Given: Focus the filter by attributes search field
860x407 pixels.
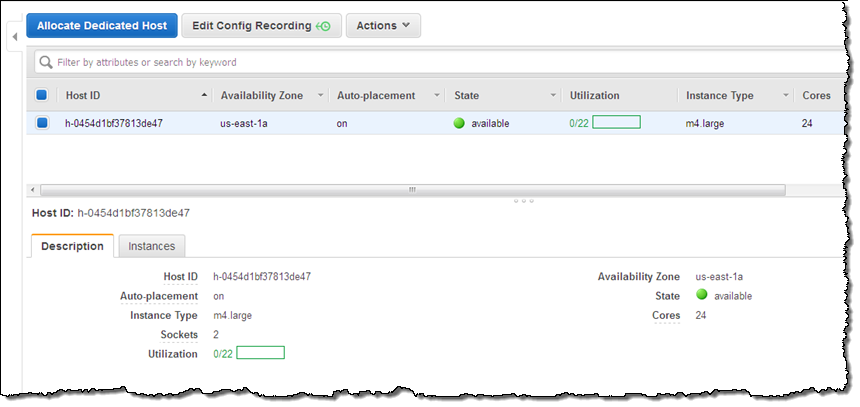Looking at the screenshot, I should click(x=440, y=62).
